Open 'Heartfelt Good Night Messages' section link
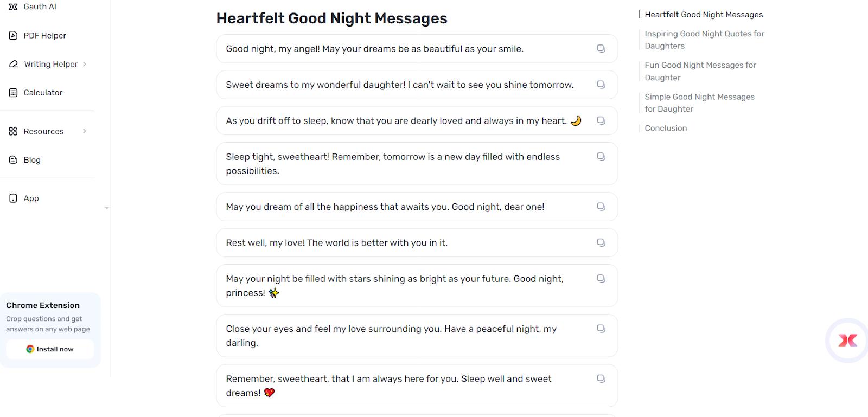Screen dimensions: 868x417 pyautogui.click(x=703, y=14)
